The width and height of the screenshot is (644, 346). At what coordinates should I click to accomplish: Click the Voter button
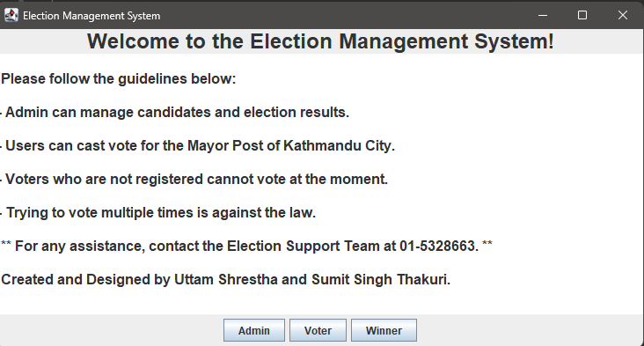coord(318,330)
